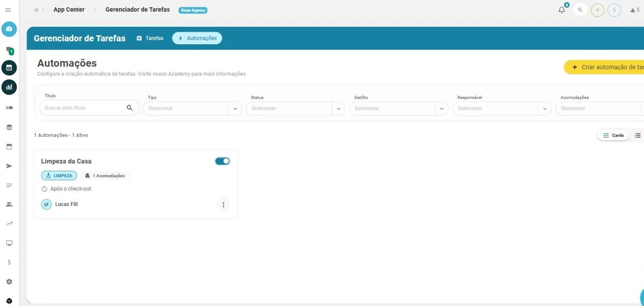Image resolution: width=644 pixels, height=306 pixels.
Task: Click Criar automação de tarefa button
Action: point(604,67)
